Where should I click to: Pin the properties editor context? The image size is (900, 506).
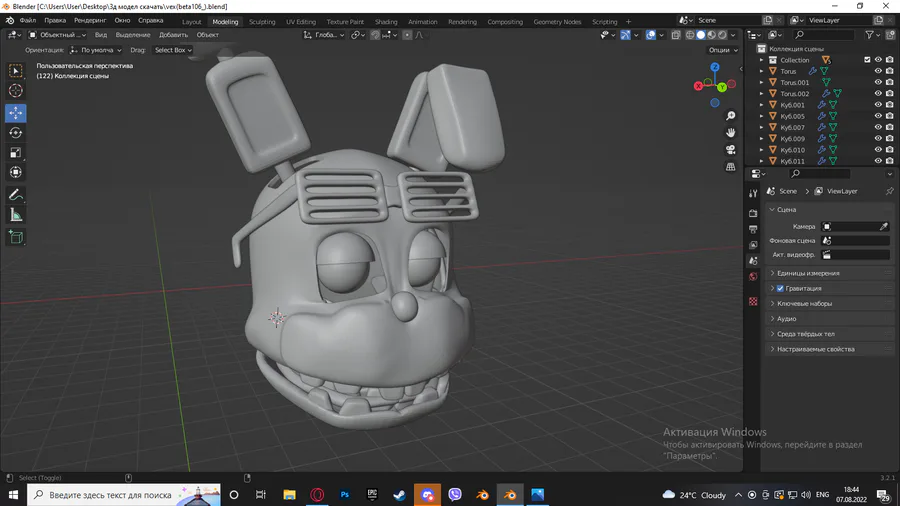click(889, 191)
